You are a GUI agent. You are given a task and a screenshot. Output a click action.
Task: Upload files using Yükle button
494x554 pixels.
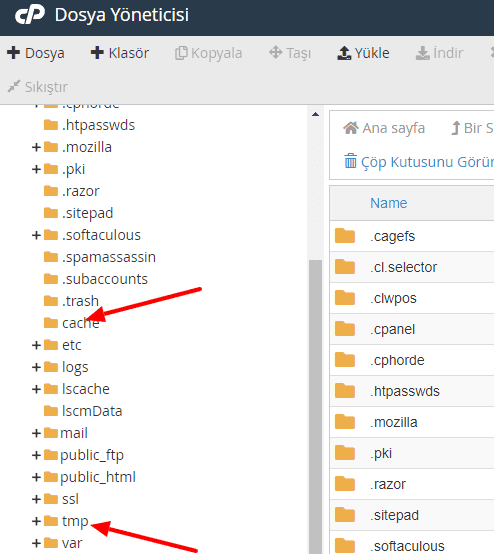(x=363, y=53)
